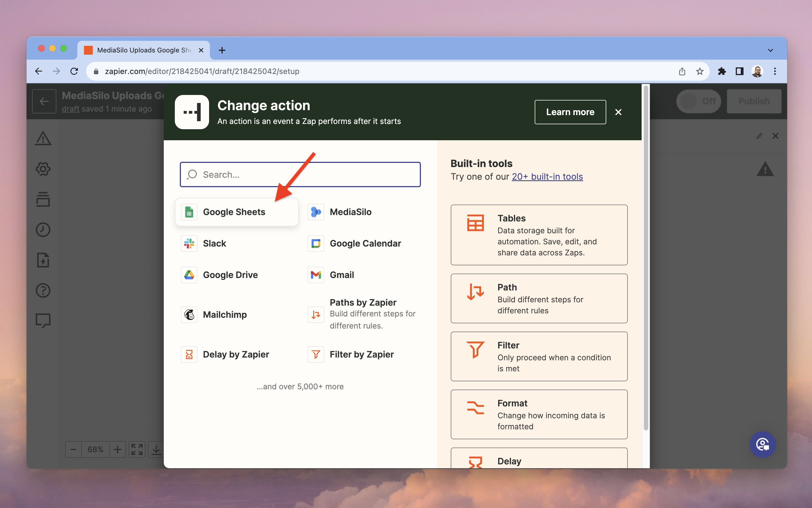This screenshot has width=812, height=508.
Task: Open the Tables built-in tool card
Action: click(x=539, y=235)
